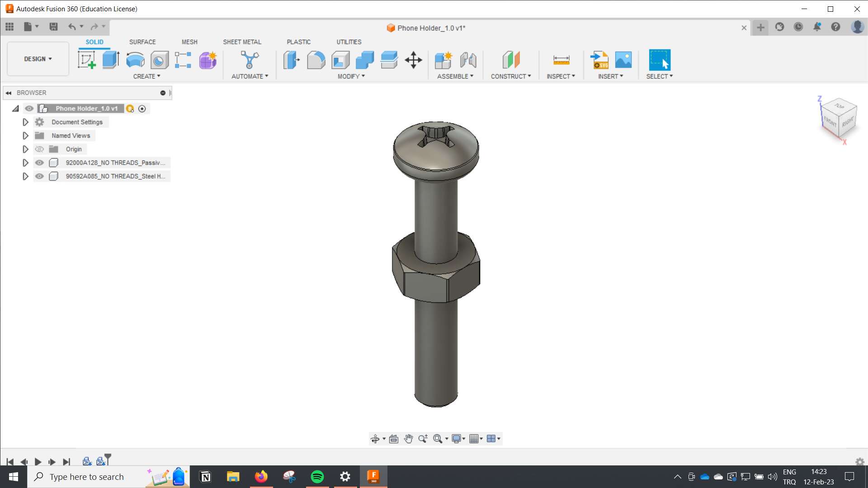The width and height of the screenshot is (868, 488).
Task: Activate the Phone Holder_1.0 v1 radio button
Action: (x=142, y=108)
